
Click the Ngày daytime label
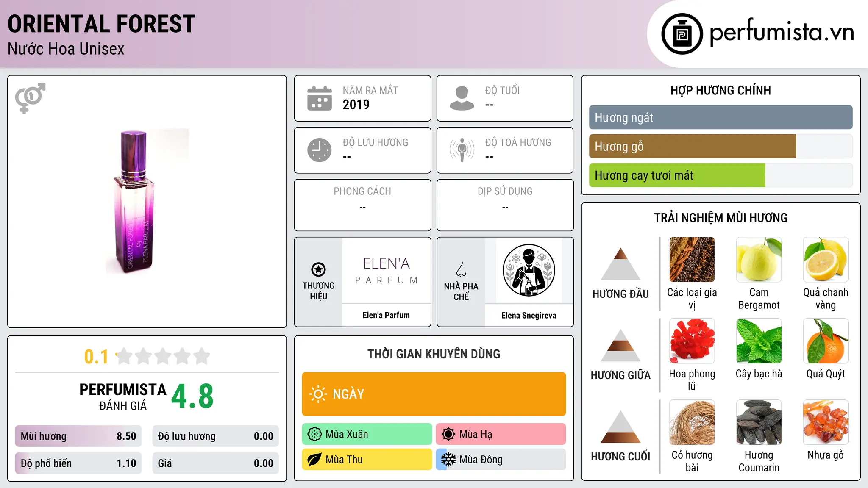[348, 394]
